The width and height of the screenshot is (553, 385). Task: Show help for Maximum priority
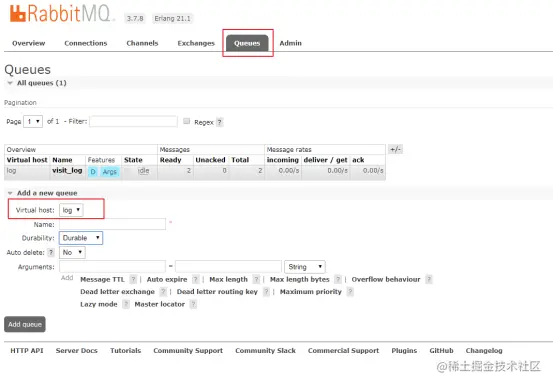point(350,292)
